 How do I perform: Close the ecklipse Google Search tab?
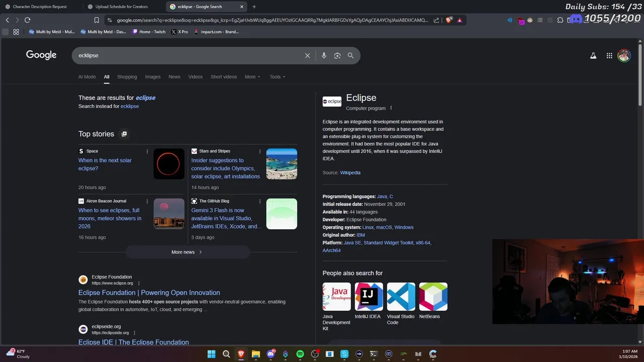coord(242,7)
